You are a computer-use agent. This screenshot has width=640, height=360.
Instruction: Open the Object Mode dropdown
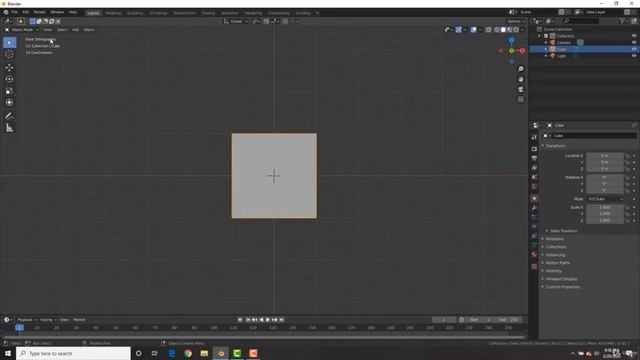point(22,30)
